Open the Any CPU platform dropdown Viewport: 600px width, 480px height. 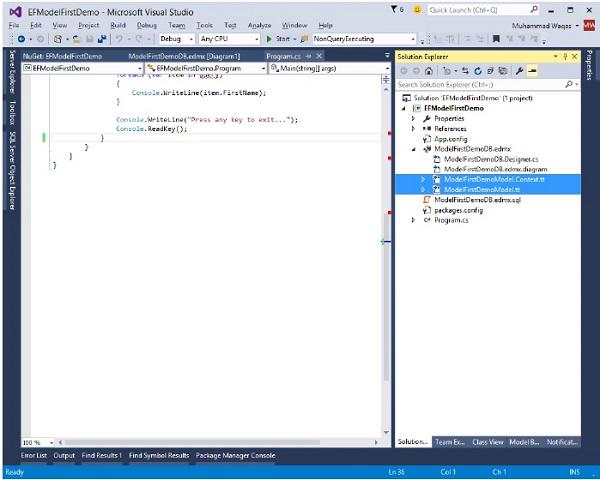coord(228,39)
